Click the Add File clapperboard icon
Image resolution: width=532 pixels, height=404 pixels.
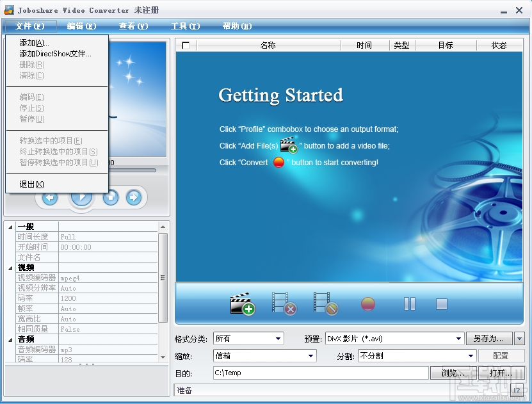click(x=244, y=303)
